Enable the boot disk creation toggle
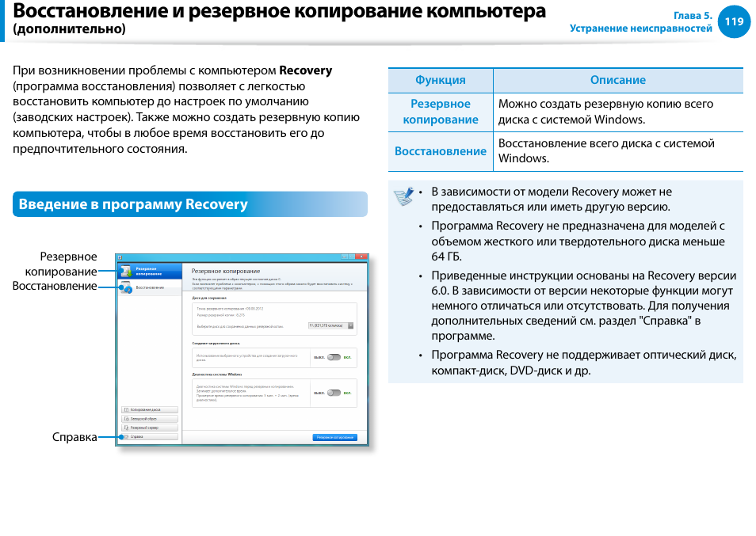 tap(335, 357)
